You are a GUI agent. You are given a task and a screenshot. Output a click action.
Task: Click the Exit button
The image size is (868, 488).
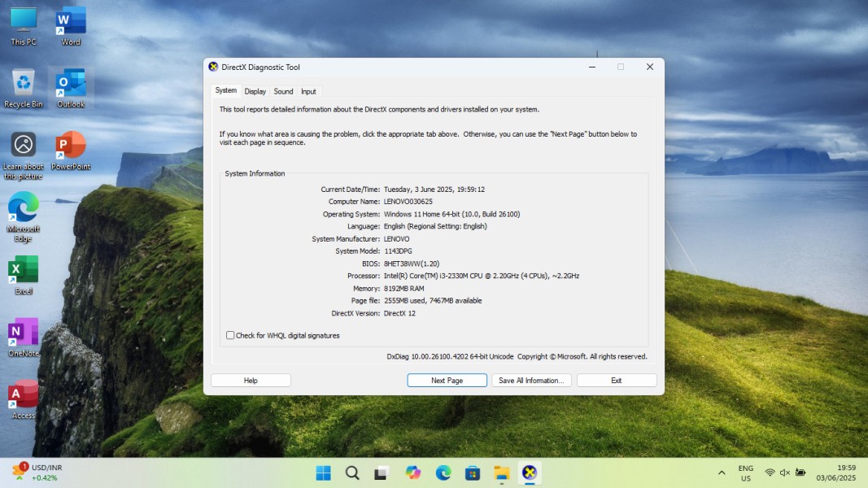(x=616, y=381)
